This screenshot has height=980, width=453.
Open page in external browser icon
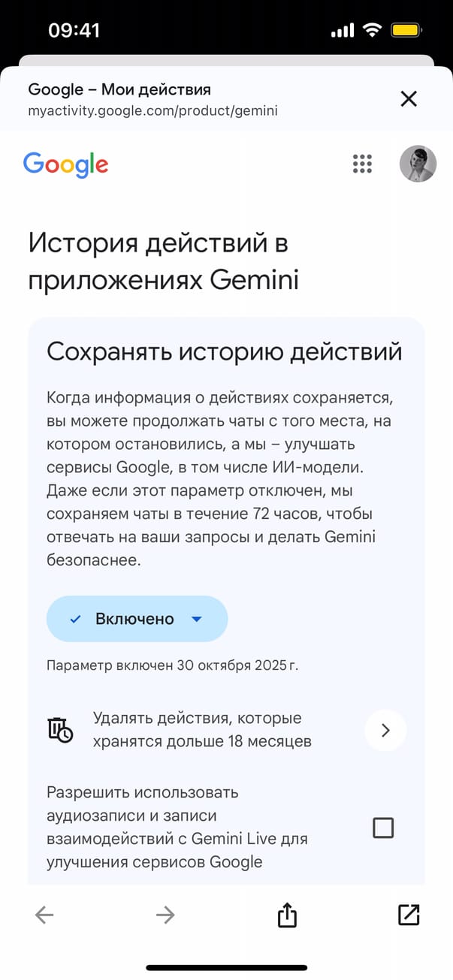coord(408,914)
